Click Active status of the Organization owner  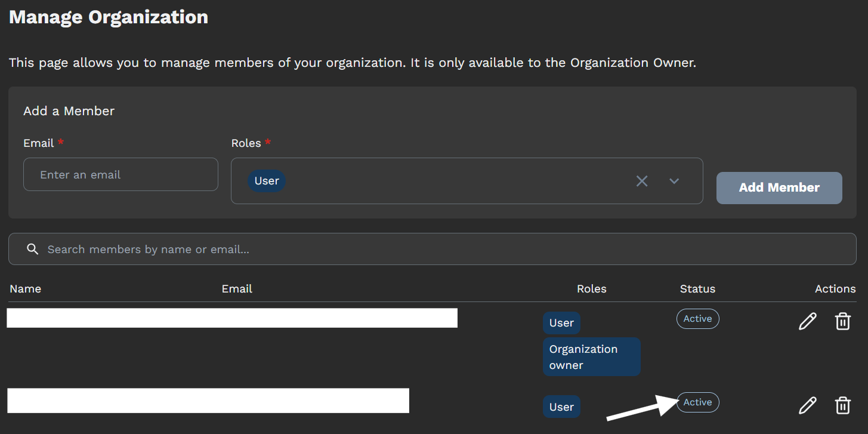pyautogui.click(x=697, y=319)
